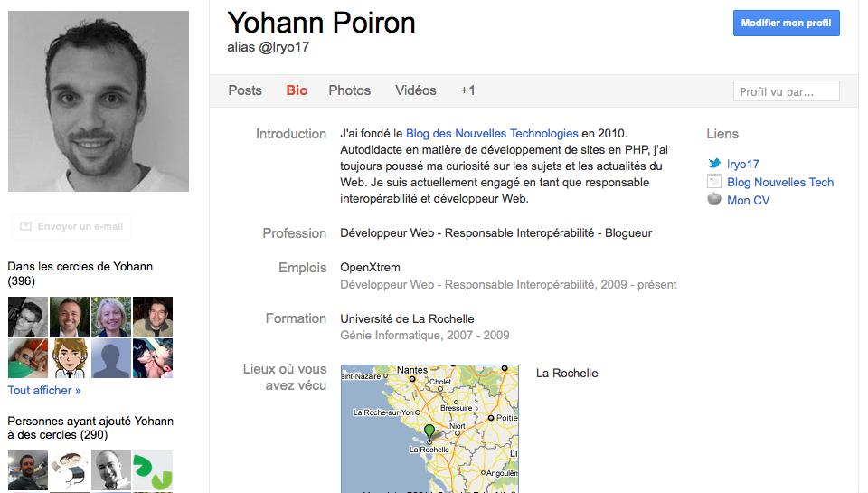Click Yohann Poiron's large profile photo

pos(99,101)
